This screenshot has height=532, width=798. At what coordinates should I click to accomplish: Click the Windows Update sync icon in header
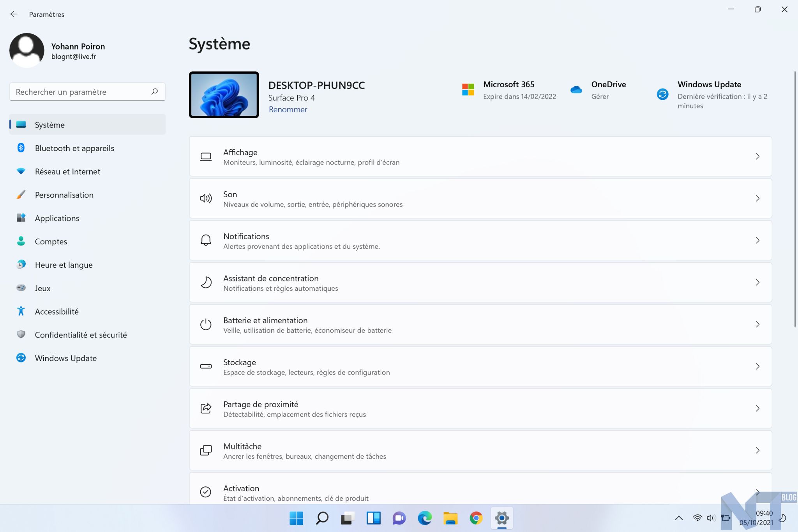[662, 94]
